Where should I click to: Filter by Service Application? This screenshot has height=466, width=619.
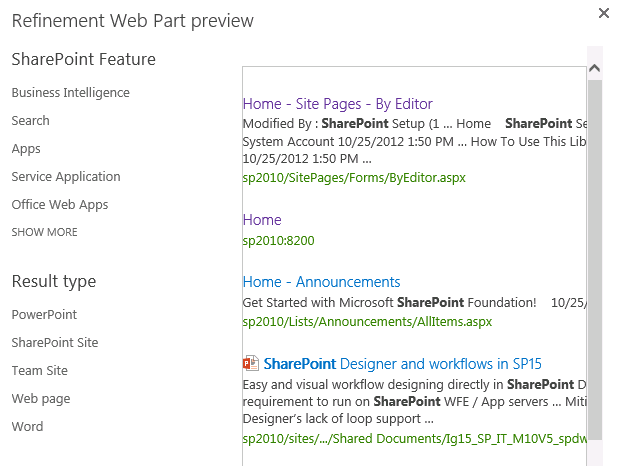pyautogui.click(x=66, y=177)
